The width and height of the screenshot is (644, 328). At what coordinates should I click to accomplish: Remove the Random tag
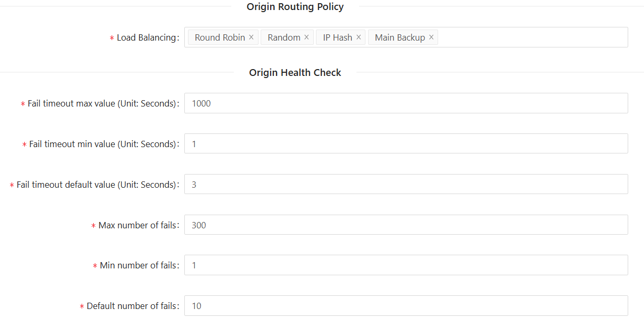(306, 37)
